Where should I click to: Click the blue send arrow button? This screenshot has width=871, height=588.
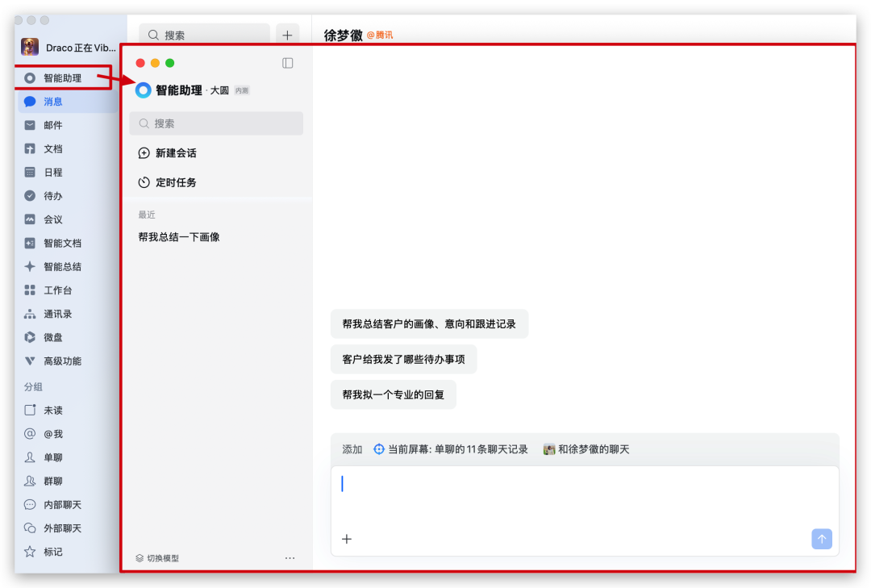tap(822, 539)
